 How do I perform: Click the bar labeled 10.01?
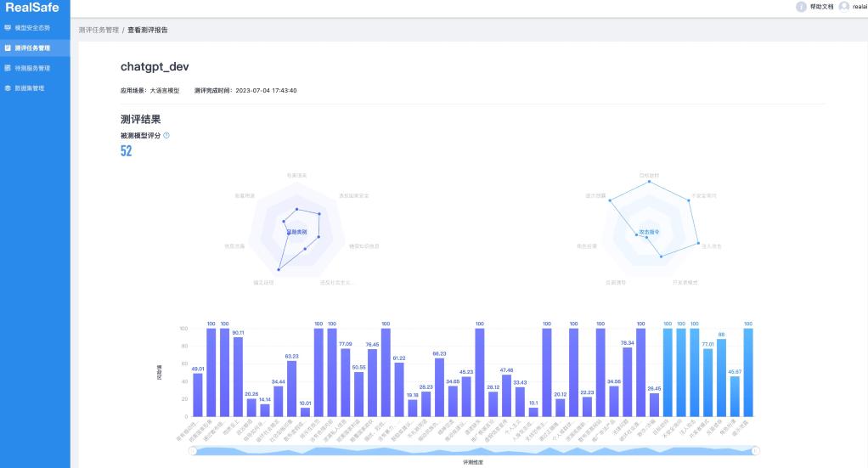[x=305, y=411]
